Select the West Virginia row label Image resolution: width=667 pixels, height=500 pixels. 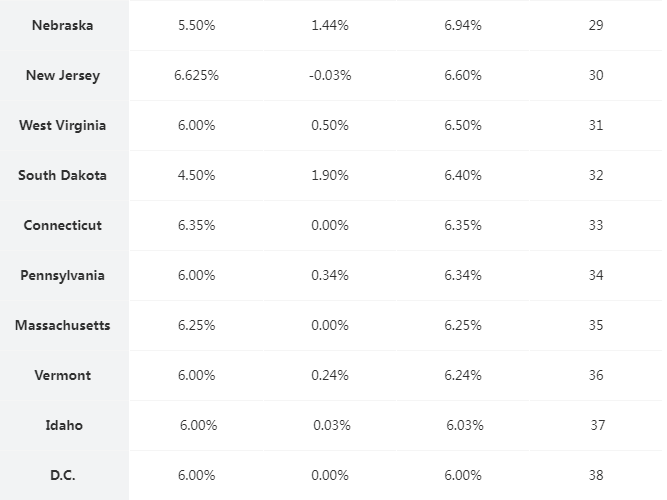(63, 126)
